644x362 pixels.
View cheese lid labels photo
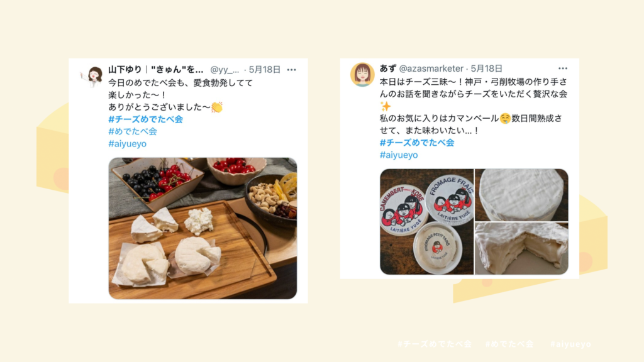point(427,222)
